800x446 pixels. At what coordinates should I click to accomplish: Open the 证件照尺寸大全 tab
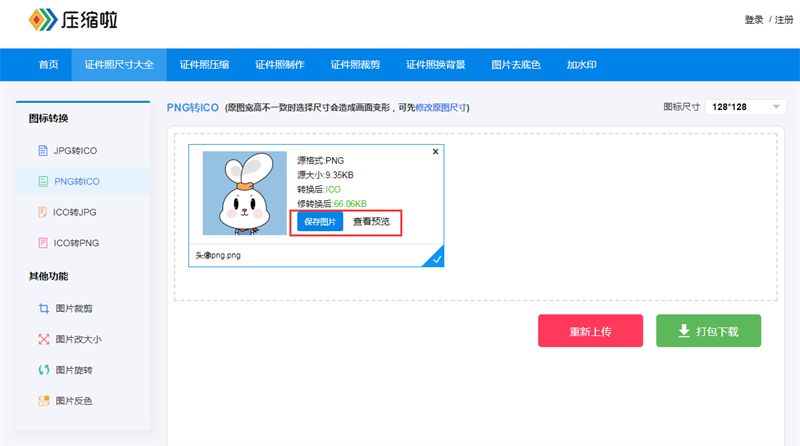click(119, 65)
